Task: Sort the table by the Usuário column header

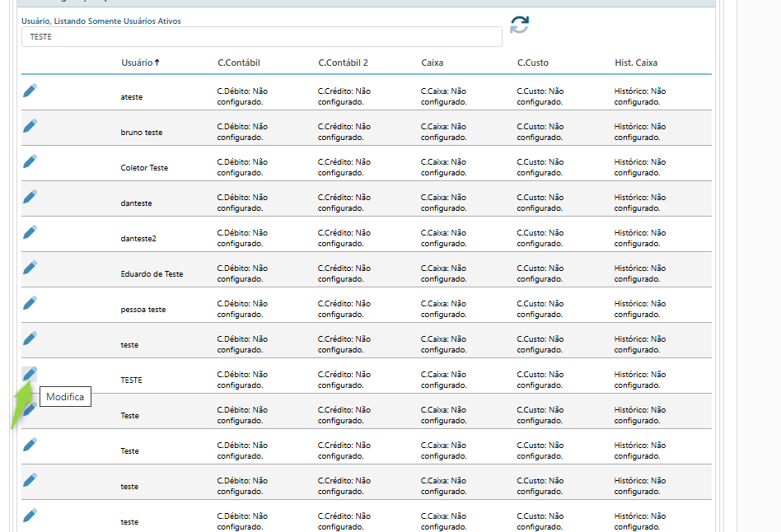Action: [x=137, y=63]
